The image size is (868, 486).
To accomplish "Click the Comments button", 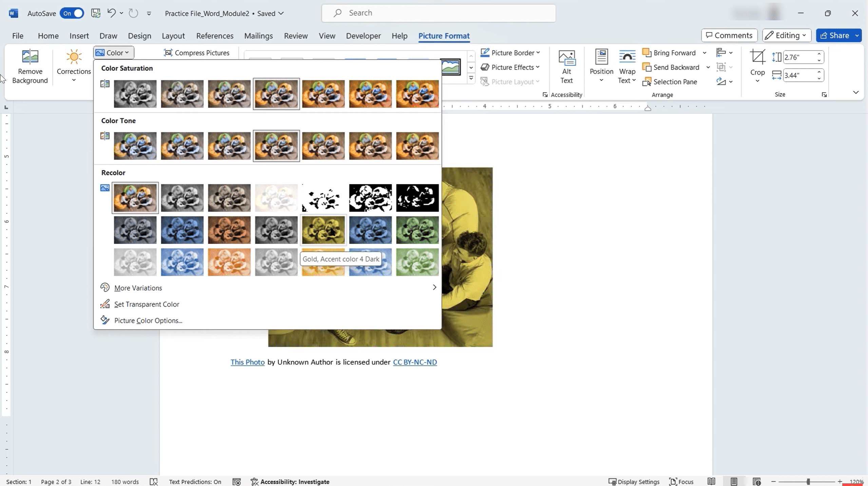I will tap(729, 35).
